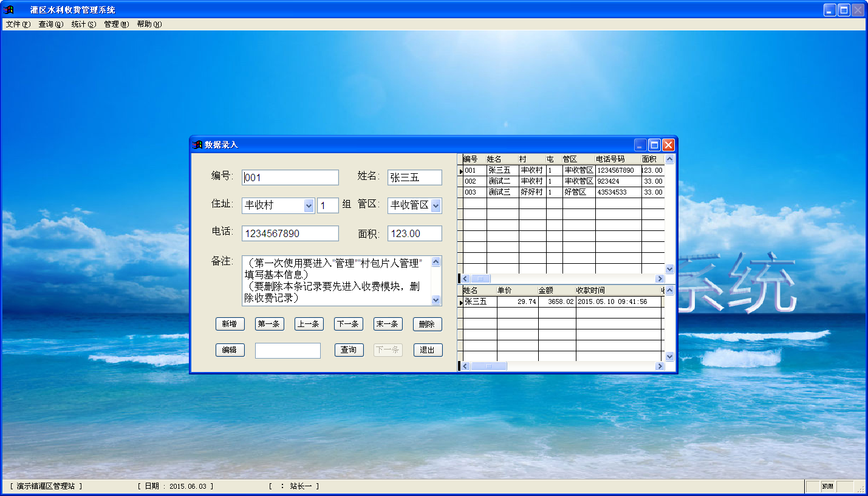The image size is (868, 496).
Task: Click the 数据录入 dialog title icon
Action: point(197,145)
